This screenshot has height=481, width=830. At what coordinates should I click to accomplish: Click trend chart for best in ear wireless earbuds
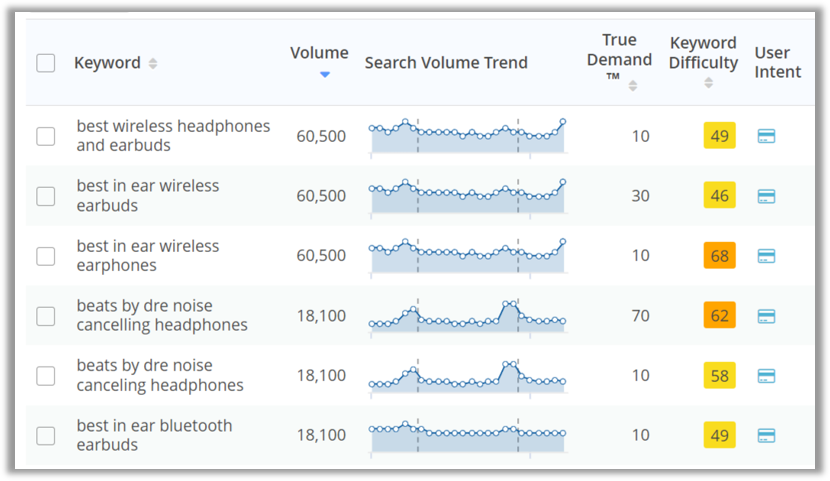coord(468,197)
